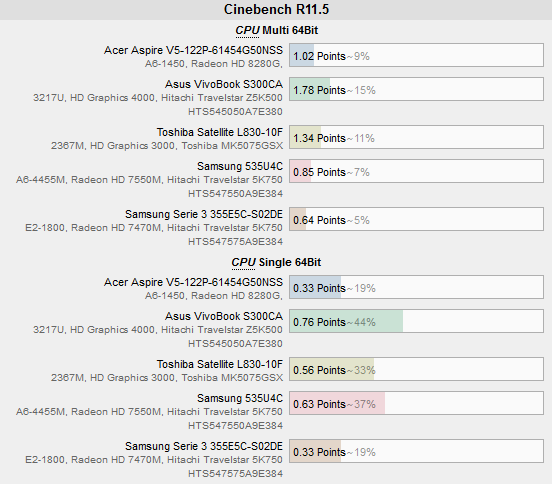Click the Samsung Serie 3 0.33 Points bar
Viewport: 552px width, 489px height.
point(416,451)
